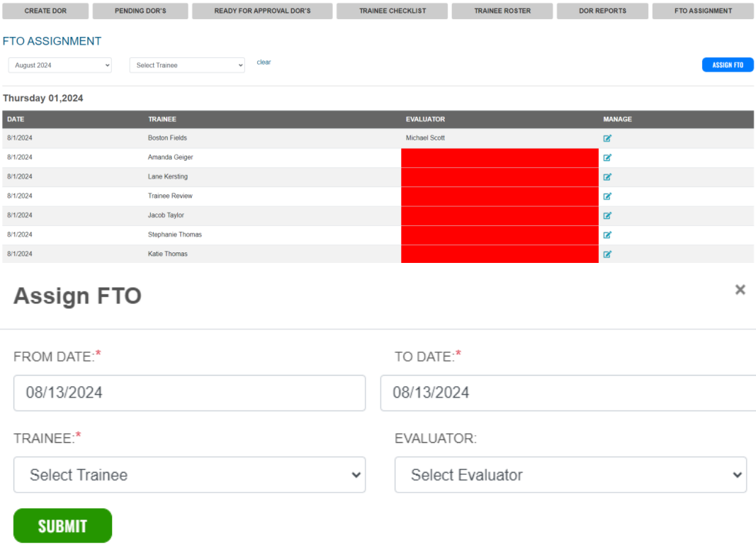Image resolution: width=756 pixels, height=545 pixels.
Task: Switch to the CREATE DOR tab
Action: 45,11
